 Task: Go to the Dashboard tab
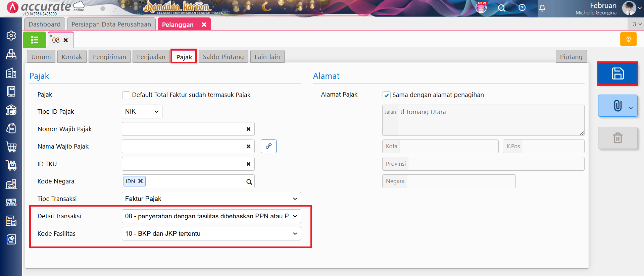pos(44,24)
